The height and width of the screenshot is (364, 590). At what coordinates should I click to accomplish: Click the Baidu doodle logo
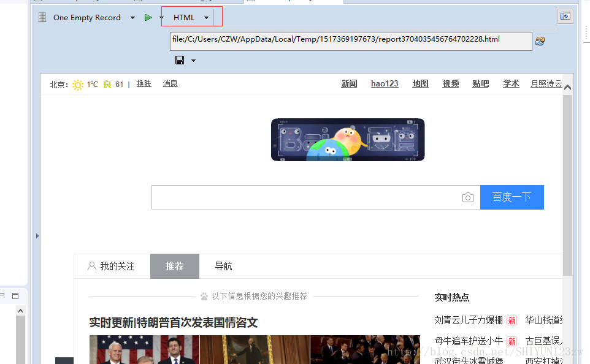(348, 140)
